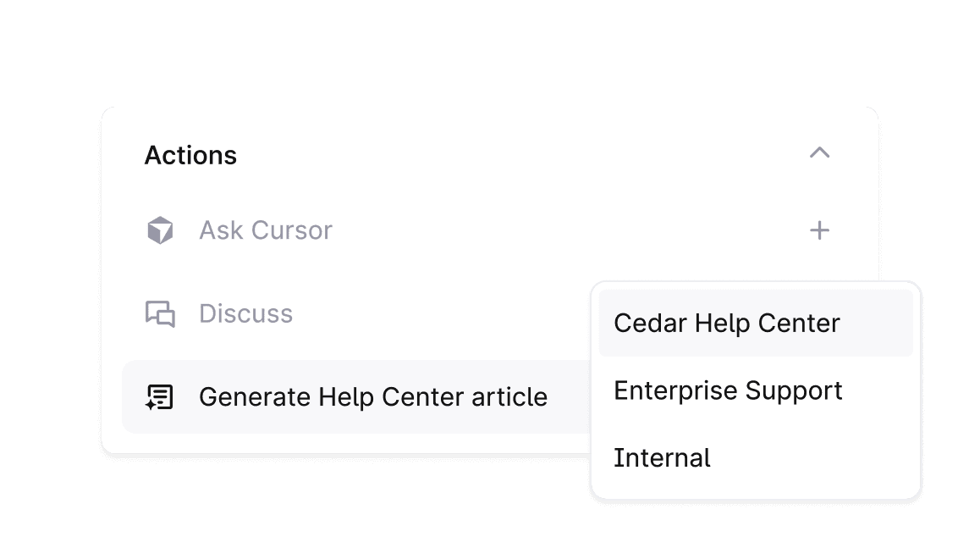
Task: Open the Discuss action by its label
Action: [x=245, y=313]
